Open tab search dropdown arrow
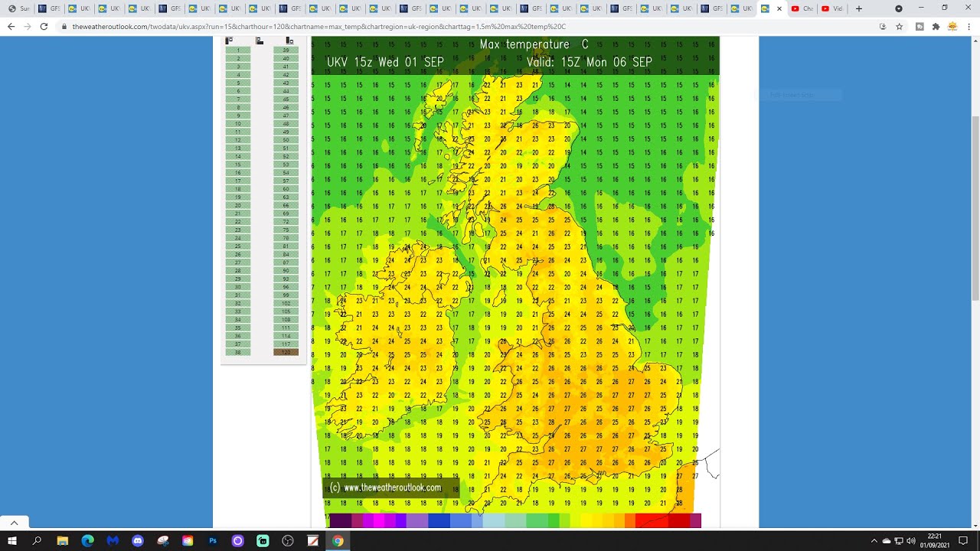 899,8
